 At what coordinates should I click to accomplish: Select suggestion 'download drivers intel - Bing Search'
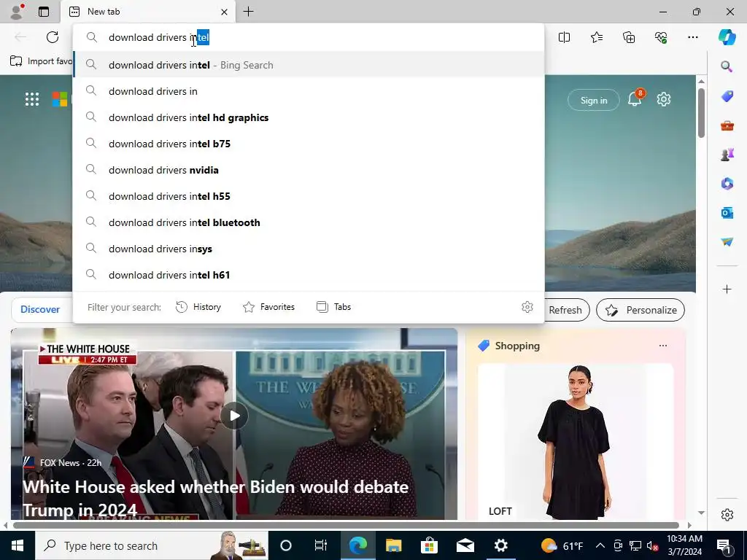point(309,65)
